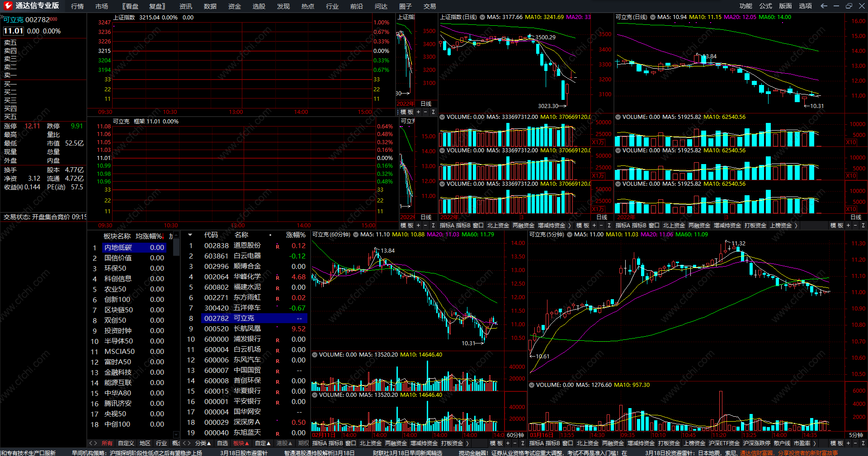Screen dimensions: 868x456
Task: Select stock row 002782 可立克
Action: (254, 319)
